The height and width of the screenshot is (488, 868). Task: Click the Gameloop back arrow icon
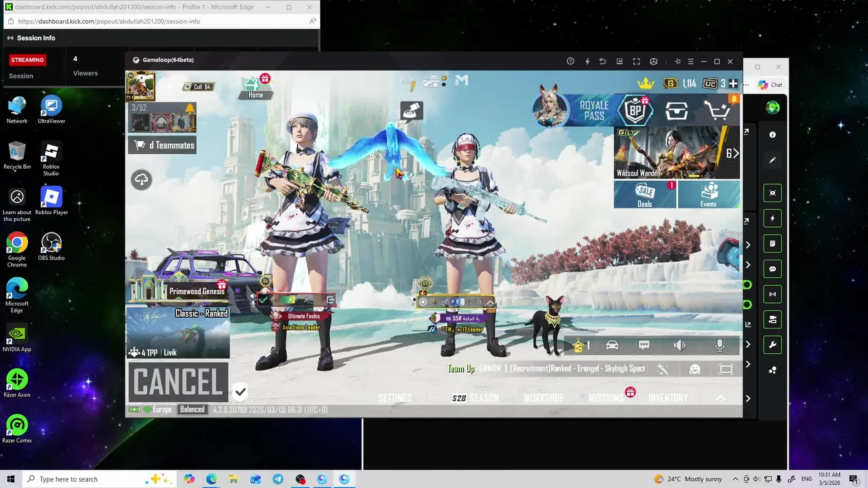pyautogui.click(x=603, y=61)
